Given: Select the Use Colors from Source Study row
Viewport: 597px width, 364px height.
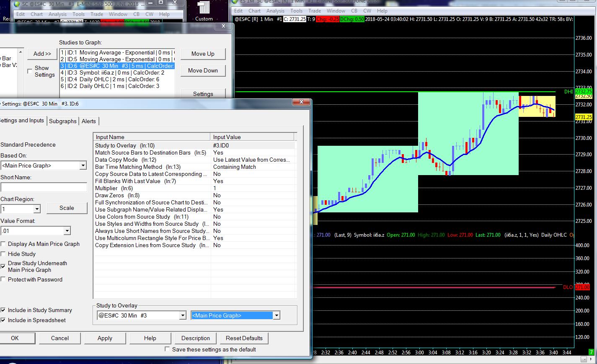Looking at the screenshot, I should (195, 217).
